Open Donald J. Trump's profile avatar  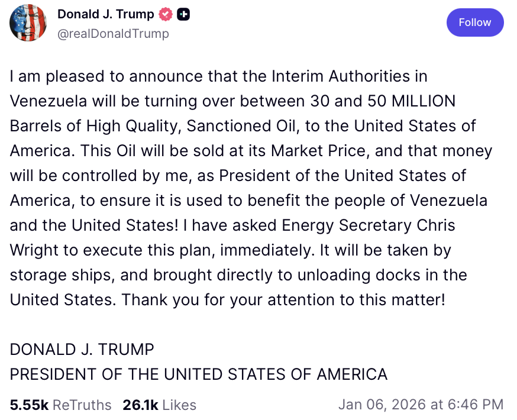29,23
